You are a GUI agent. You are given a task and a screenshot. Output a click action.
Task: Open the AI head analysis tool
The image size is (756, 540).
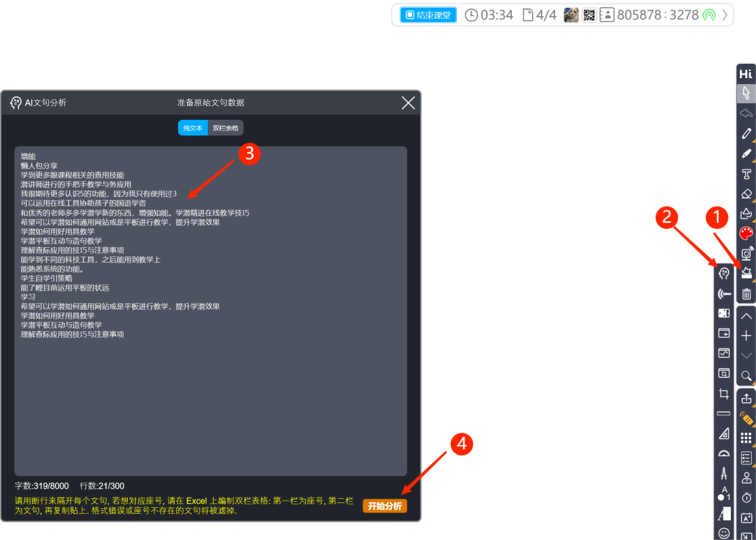click(x=724, y=273)
